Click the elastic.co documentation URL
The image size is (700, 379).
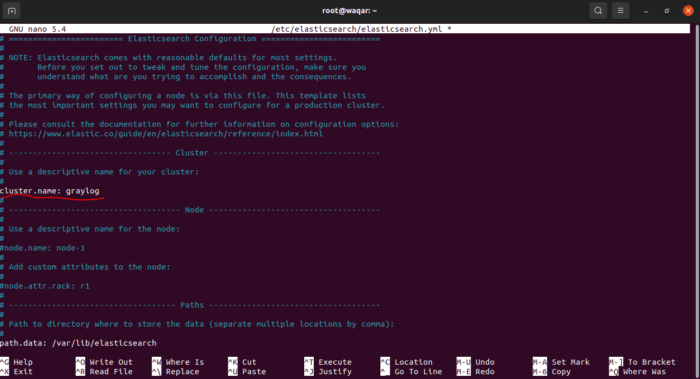(x=166, y=134)
